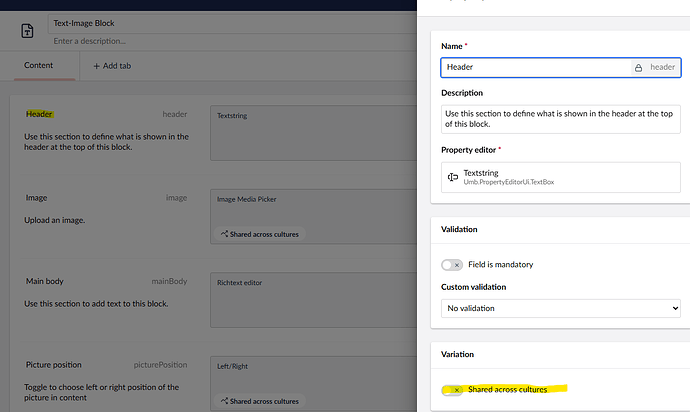Select the highlighted Header property label
This screenshot has height=412, width=690.
pyautogui.click(x=40, y=114)
